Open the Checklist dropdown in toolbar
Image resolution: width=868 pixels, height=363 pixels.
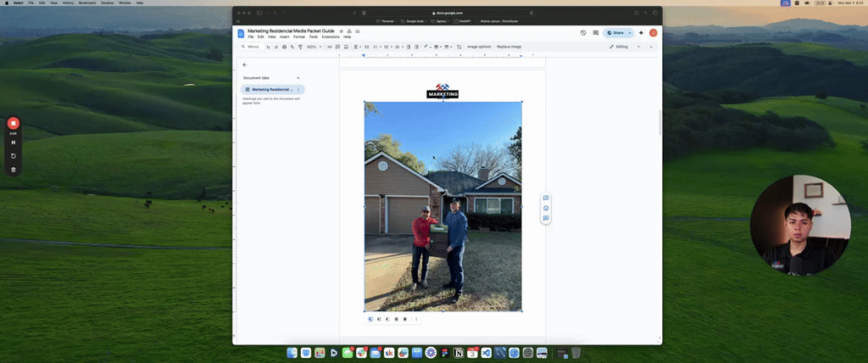pos(376,47)
